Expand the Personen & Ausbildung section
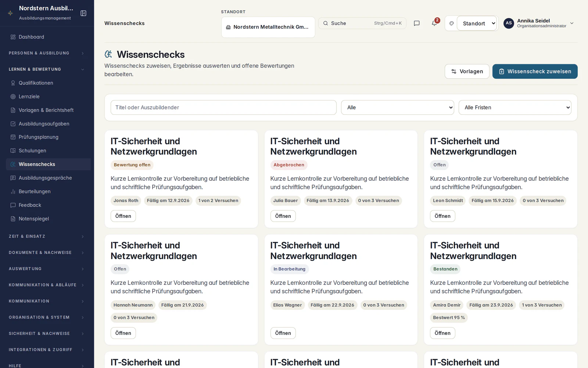 click(x=47, y=53)
